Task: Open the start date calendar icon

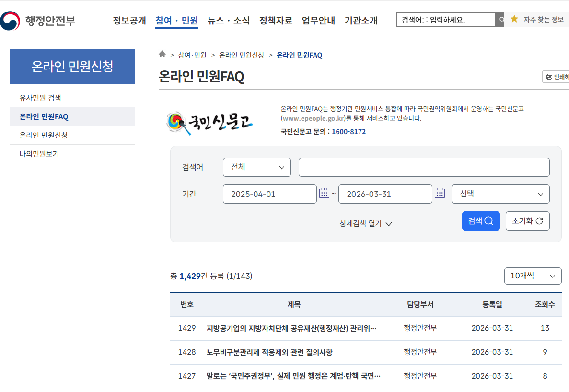Action: (324, 193)
